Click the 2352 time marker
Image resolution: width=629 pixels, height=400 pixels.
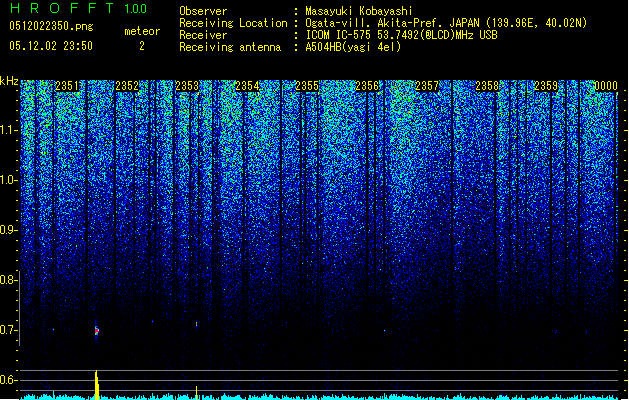click(127, 86)
